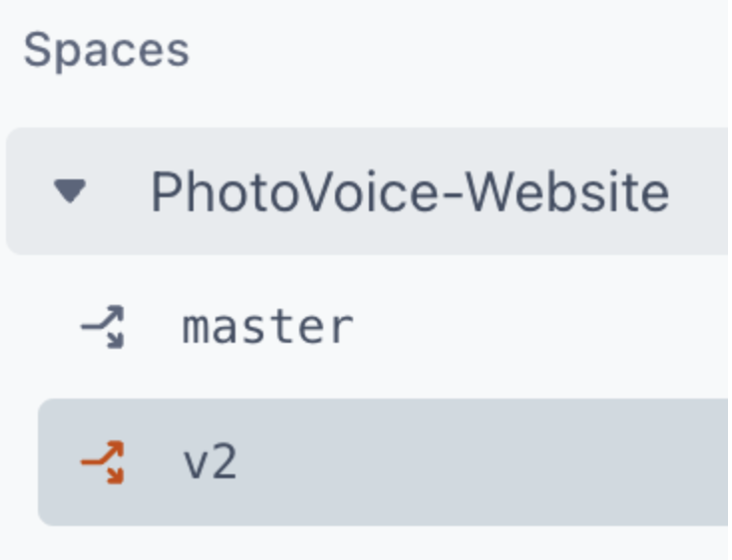Select the v2 branch
This screenshot has height=560, width=732.
point(210,462)
